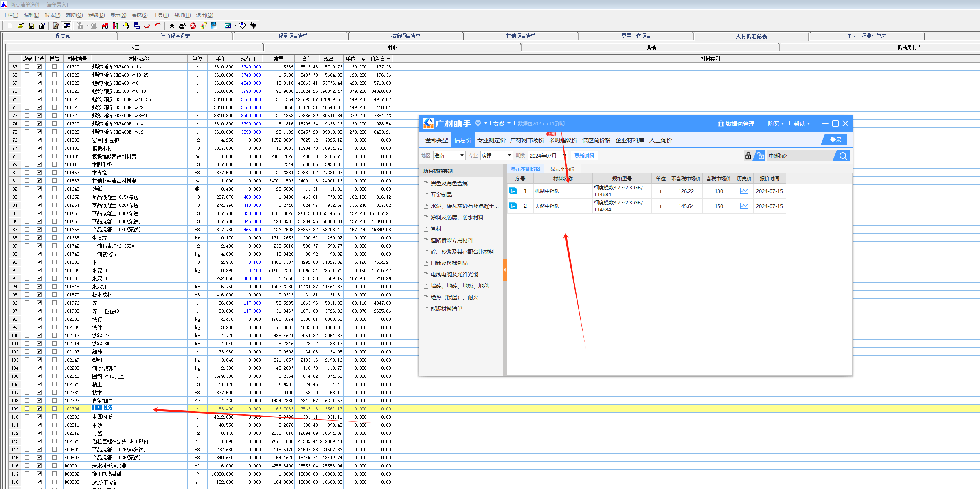Viewport: 980px width, 489px height.
Task: Click the New file toolbar icon
Action: coord(10,26)
